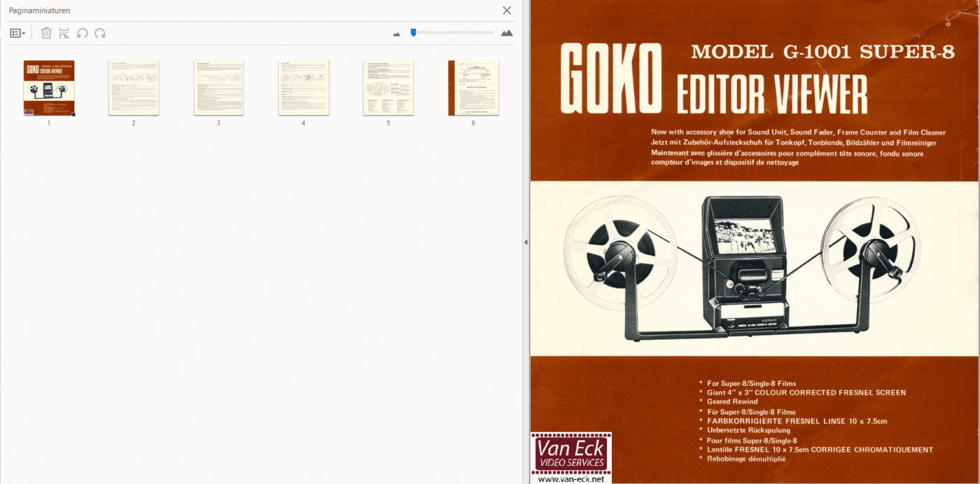
Task: Click the delete pages trash icon
Action: click(46, 33)
